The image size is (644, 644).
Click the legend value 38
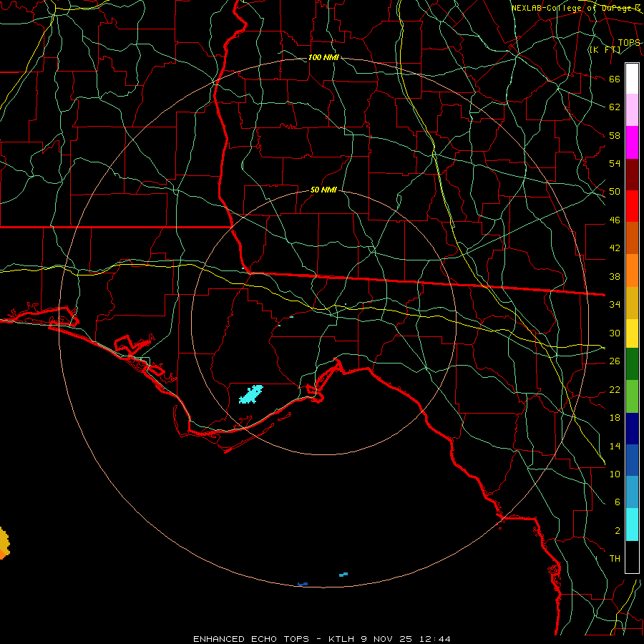click(615, 276)
